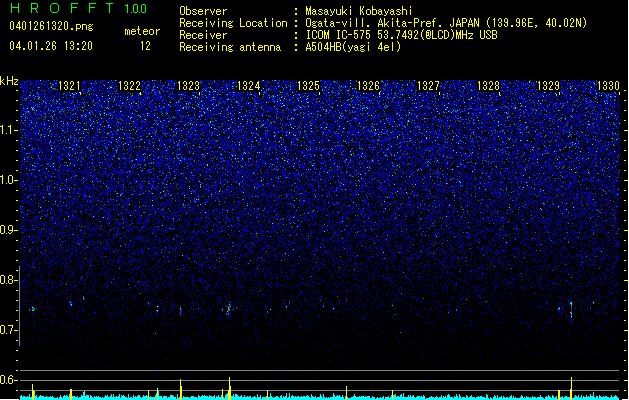Click the 'meteor' count label
The image size is (629, 400).
coord(142,31)
